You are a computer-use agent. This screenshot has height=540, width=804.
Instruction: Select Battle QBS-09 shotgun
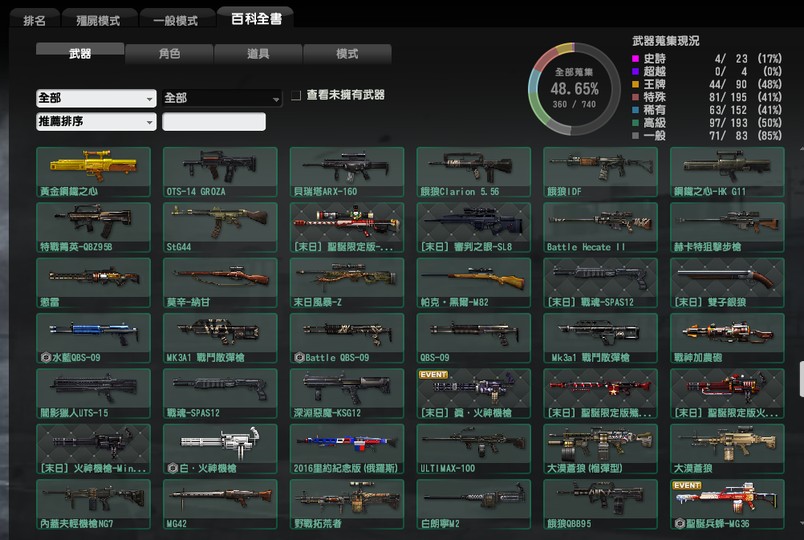(347, 338)
